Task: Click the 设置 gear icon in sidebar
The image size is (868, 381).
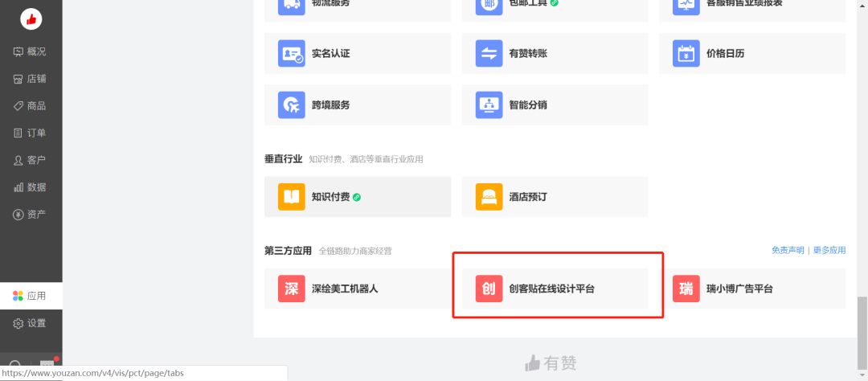Action: point(18,323)
